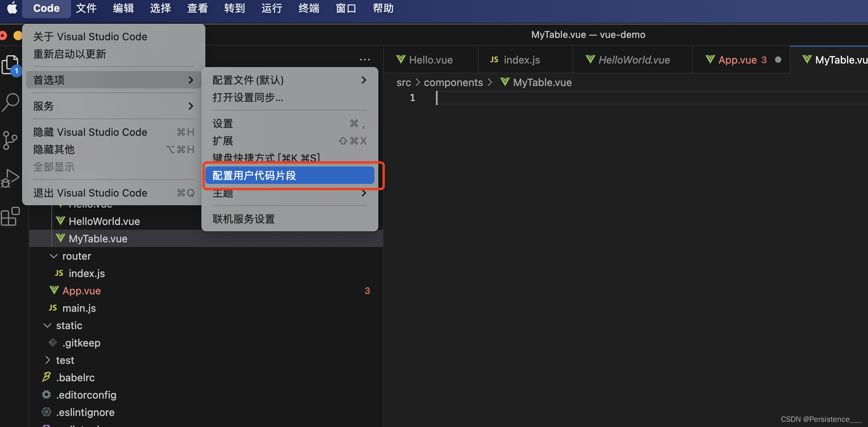Open the Explorer view in activity bar
This screenshot has height=427, width=868.
(10, 65)
